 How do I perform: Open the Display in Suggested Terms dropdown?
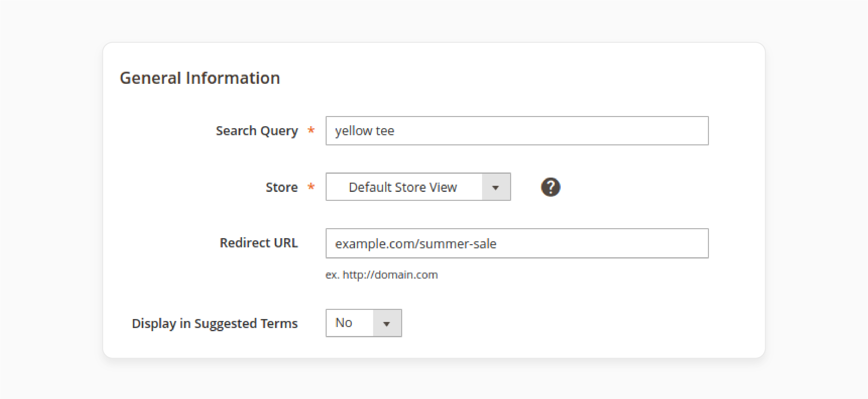[x=364, y=323]
